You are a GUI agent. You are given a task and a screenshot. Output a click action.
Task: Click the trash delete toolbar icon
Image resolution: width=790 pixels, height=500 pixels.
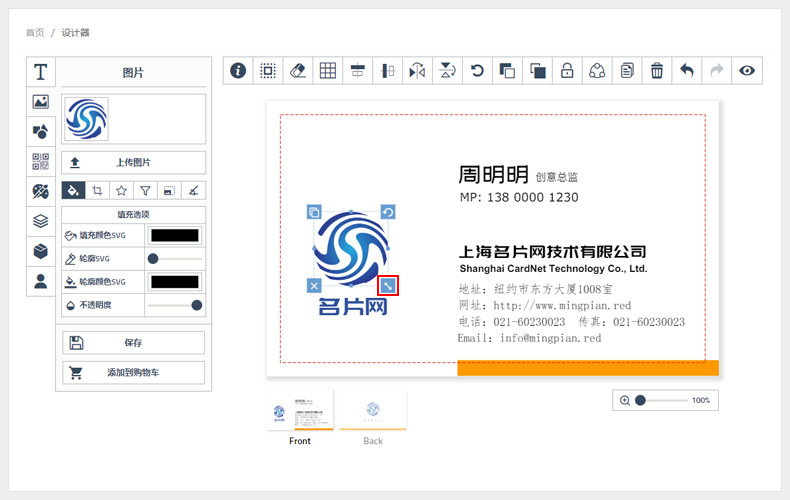tap(656, 71)
